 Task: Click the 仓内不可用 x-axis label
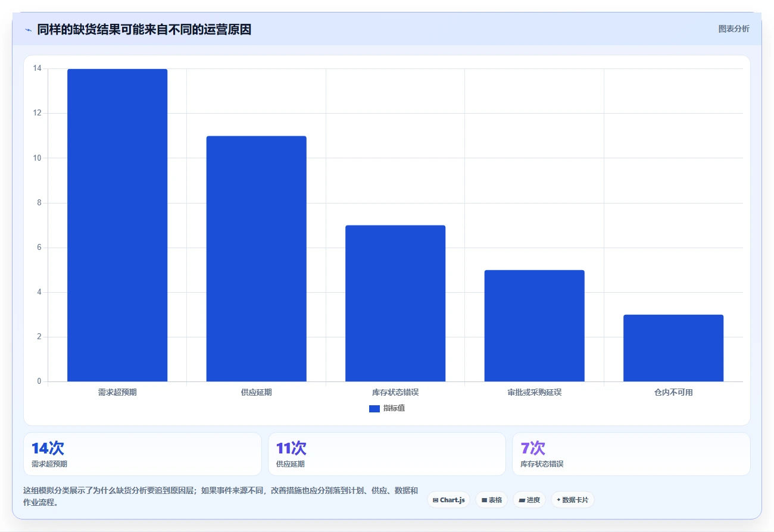pos(673,393)
